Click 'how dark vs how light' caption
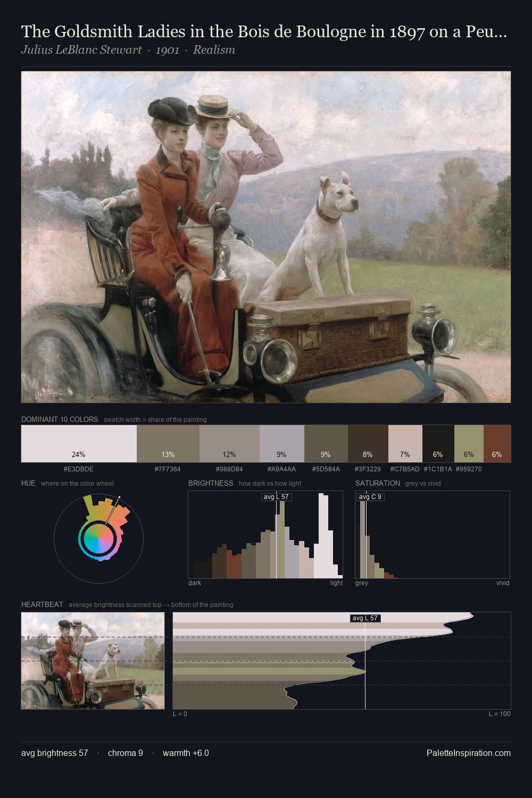 coord(270,484)
